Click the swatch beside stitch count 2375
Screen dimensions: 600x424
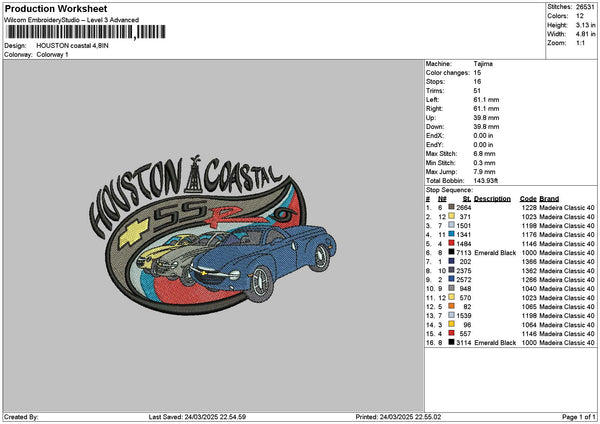point(451,270)
